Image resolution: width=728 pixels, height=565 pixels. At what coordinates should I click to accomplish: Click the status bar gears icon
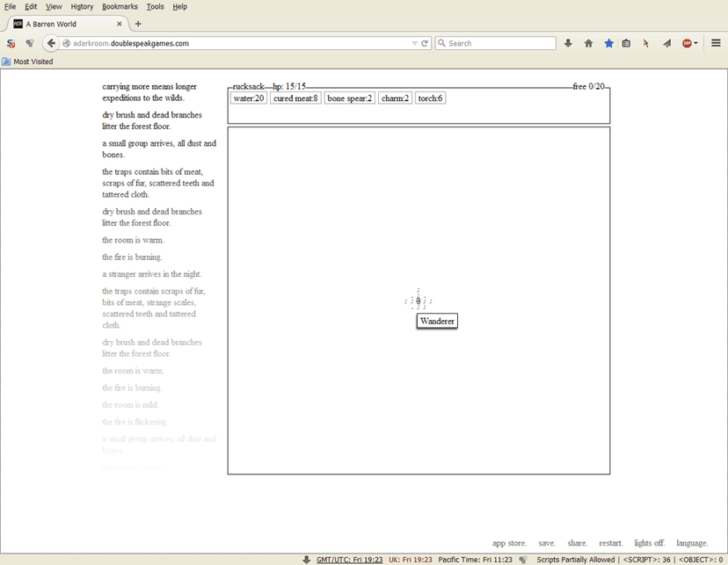point(523,560)
